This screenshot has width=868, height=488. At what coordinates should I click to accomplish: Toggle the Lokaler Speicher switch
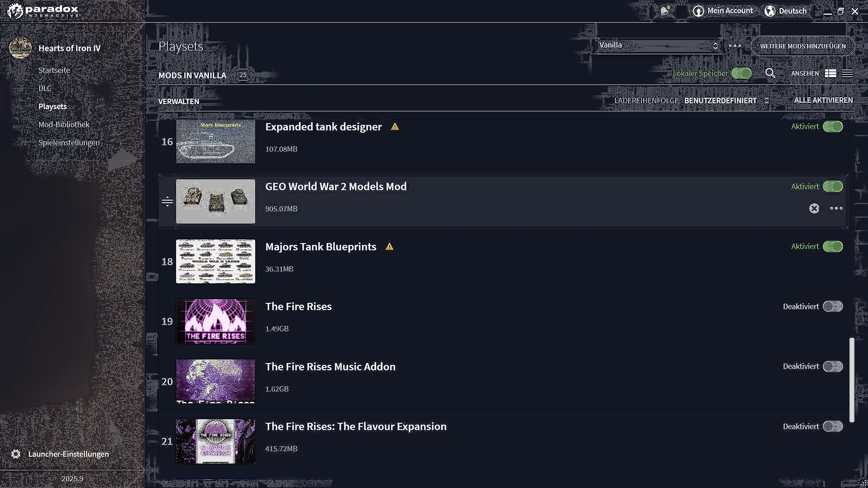click(x=741, y=73)
